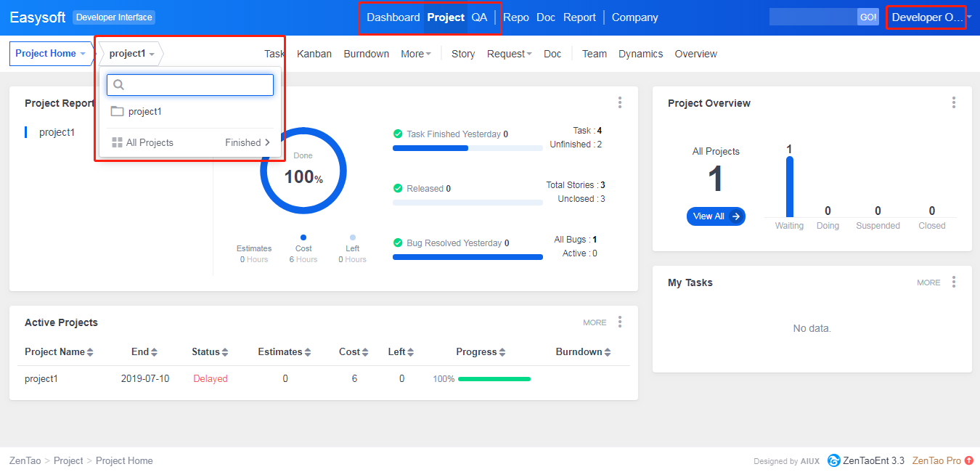
Task: Click Bug Resolved Yesterday progress bar
Action: tap(467, 257)
